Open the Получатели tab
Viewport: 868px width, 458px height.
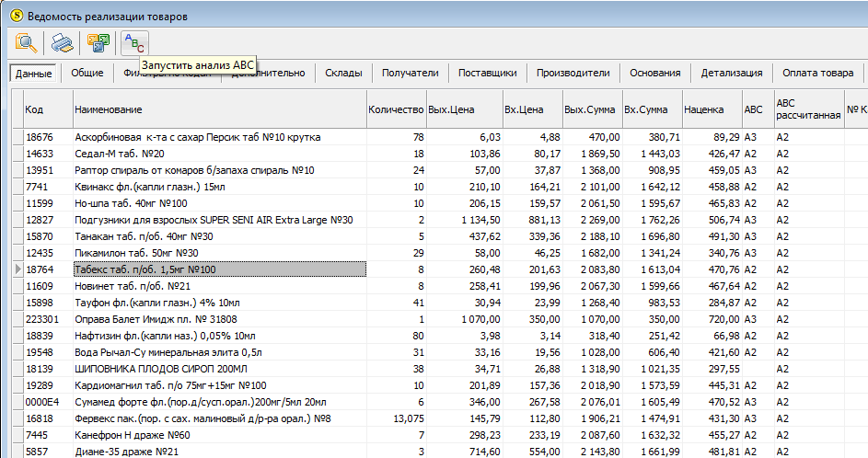coord(410,73)
